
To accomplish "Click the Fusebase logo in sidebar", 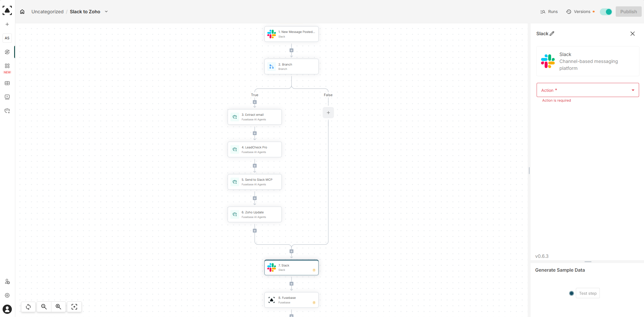I will (7, 10).
